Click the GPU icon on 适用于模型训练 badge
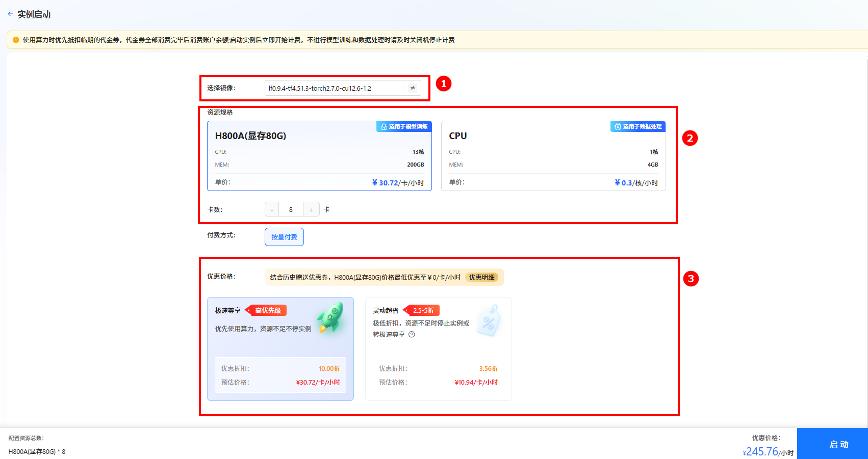This screenshot has width=868, height=459. coord(384,126)
